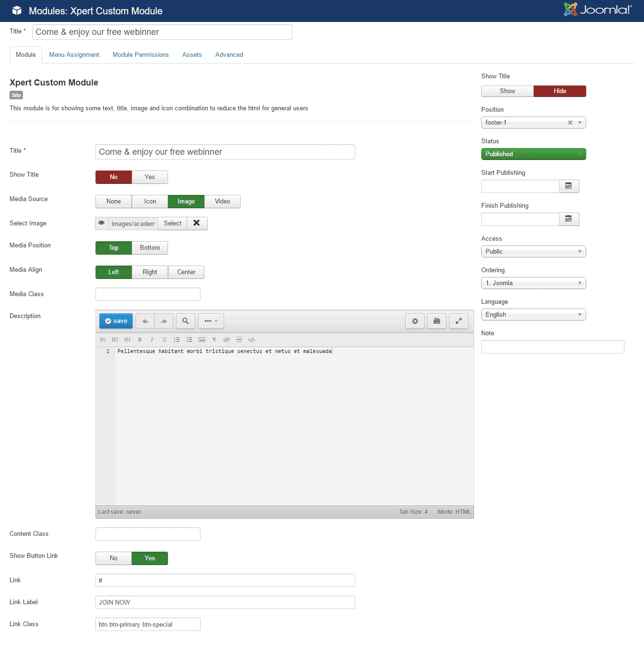This screenshot has width=644, height=672.
Task: Open the Start Publishing calendar picker
Action: coord(569,186)
